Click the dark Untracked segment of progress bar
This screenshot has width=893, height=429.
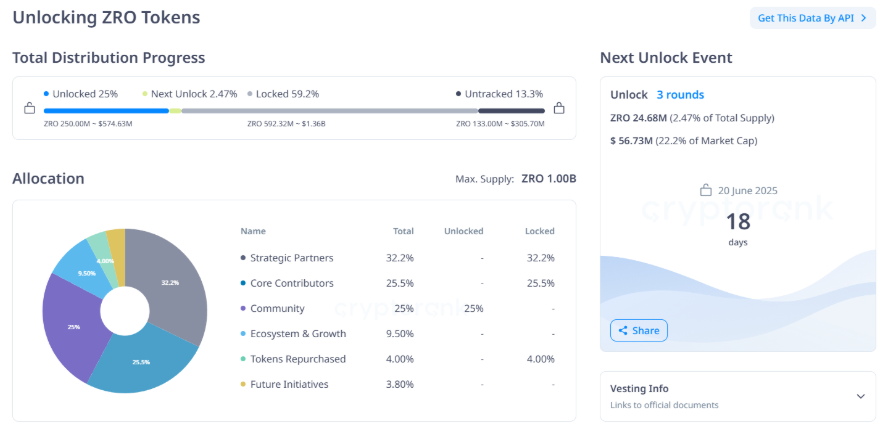(511, 111)
